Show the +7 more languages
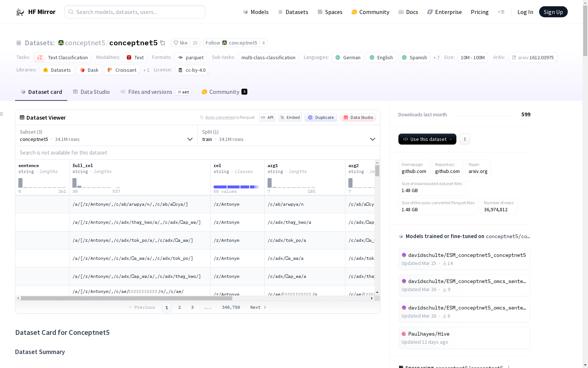 click(x=436, y=57)
